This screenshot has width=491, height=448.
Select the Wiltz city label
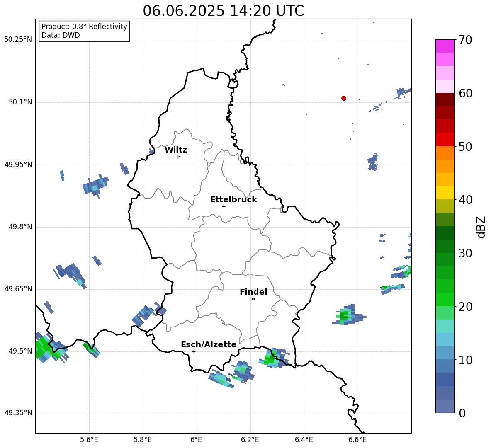pos(176,150)
